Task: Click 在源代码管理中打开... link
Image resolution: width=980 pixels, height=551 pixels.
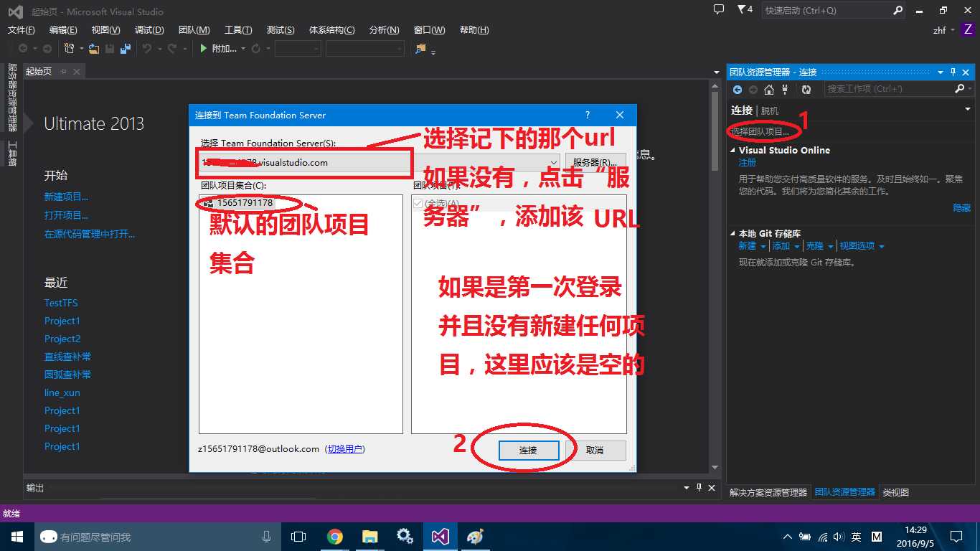Action: tap(89, 234)
